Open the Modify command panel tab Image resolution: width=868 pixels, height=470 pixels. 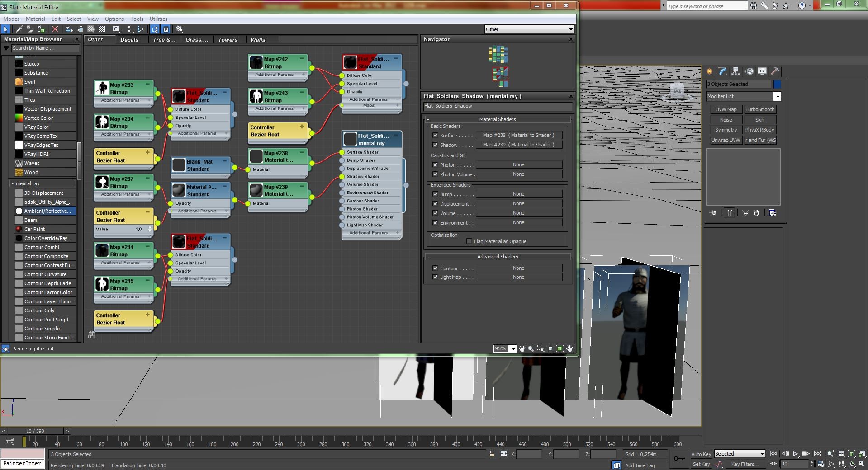(723, 71)
